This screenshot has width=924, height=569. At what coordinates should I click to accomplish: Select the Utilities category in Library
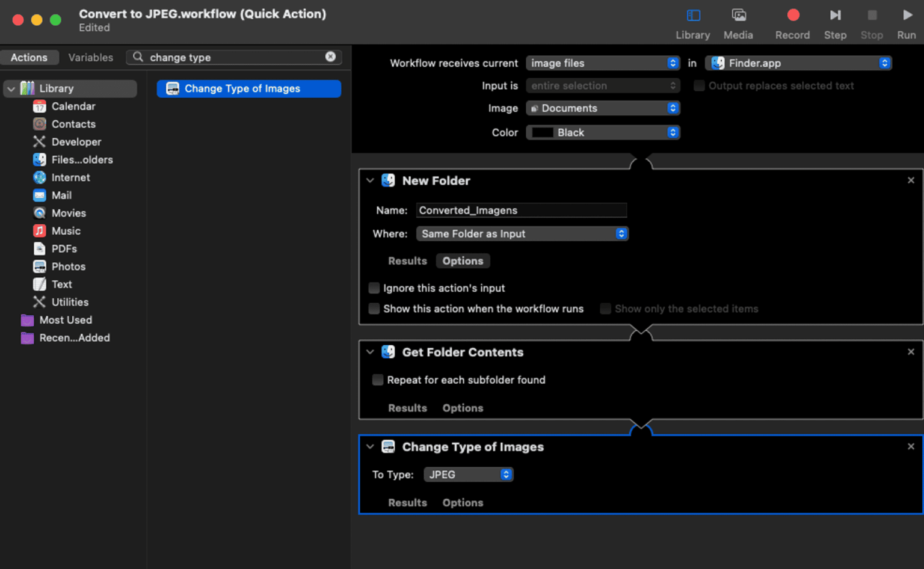tap(70, 302)
